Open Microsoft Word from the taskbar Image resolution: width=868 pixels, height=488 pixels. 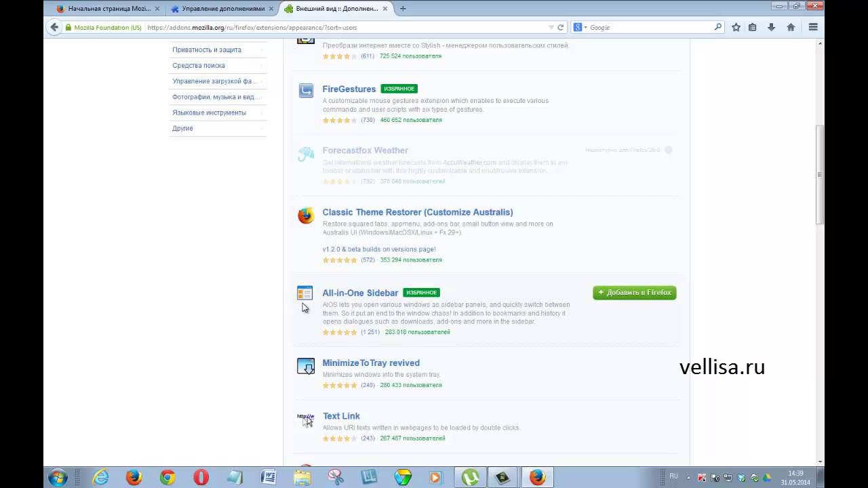(x=269, y=477)
